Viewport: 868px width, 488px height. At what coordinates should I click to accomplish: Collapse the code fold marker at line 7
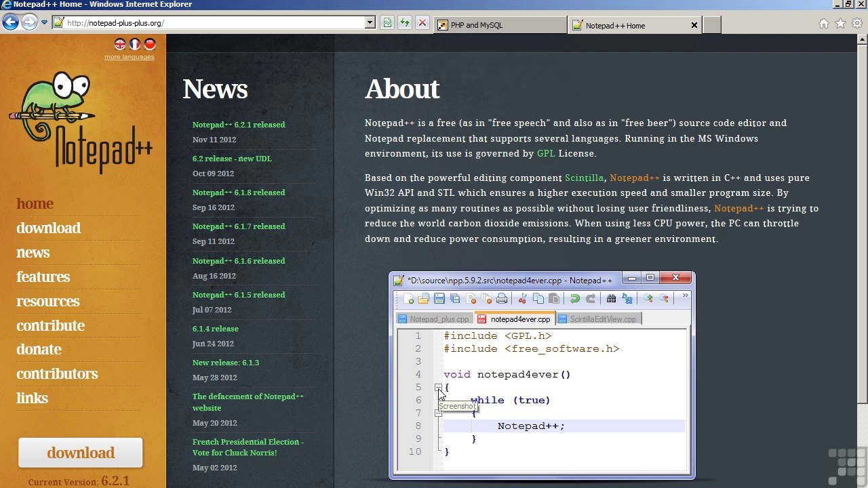(x=438, y=413)
